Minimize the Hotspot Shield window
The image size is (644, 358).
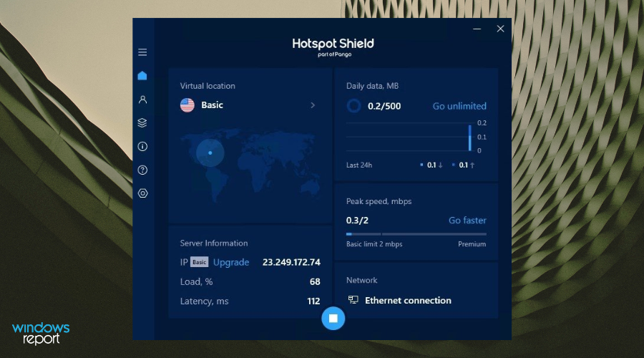(477, 29)
